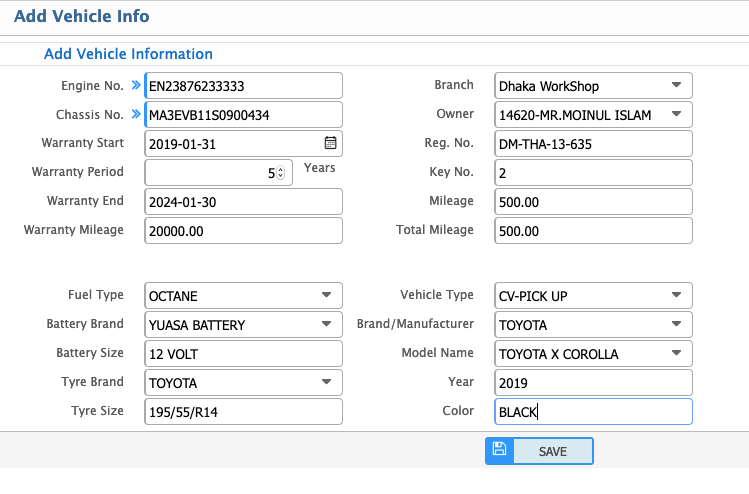Select a different Battery Brand
The image size is (749, 494).
click(243, 325)
